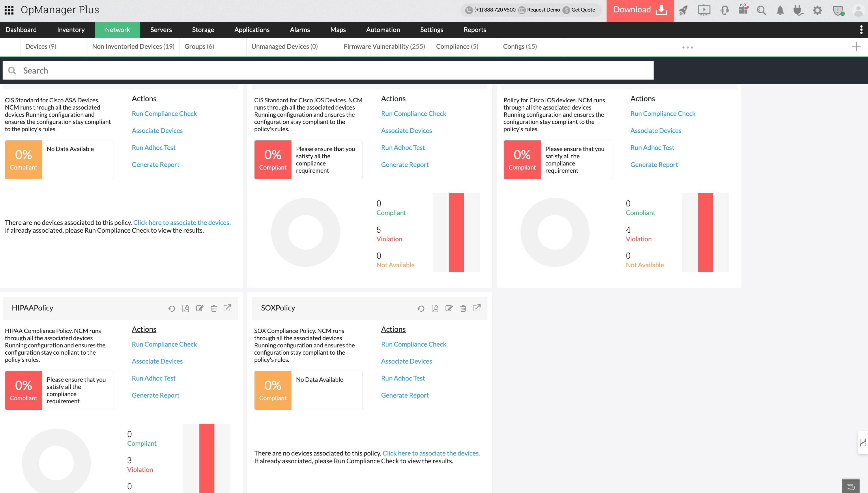Export SOXPolicy as PDF
868x493 pixels.
tap(435, 308)
